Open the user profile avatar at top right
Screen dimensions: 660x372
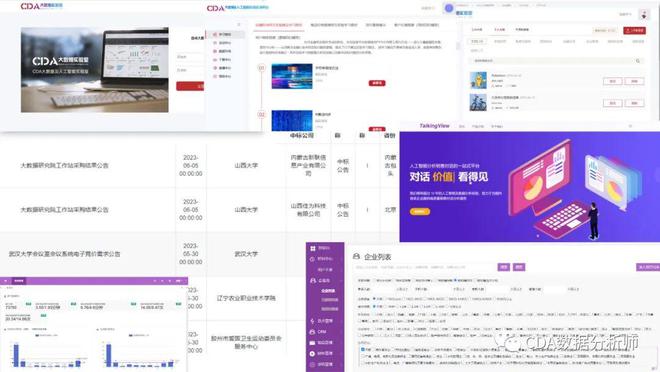644,14
